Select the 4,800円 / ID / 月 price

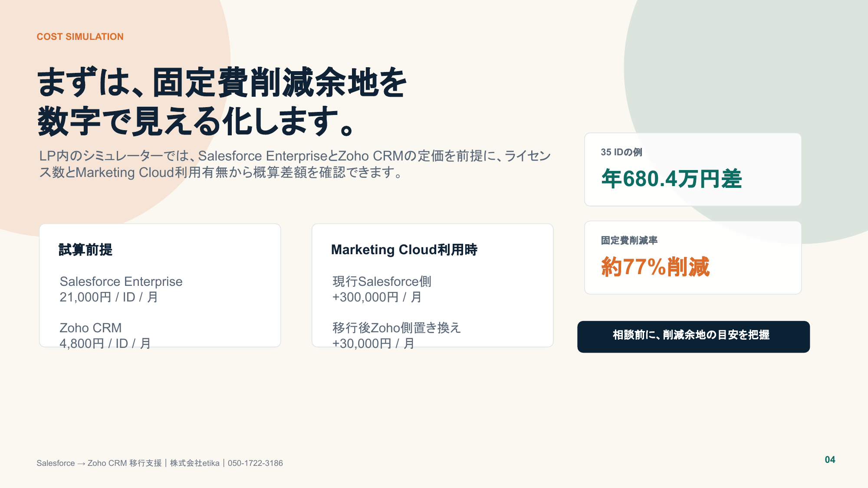coord(105,344)
